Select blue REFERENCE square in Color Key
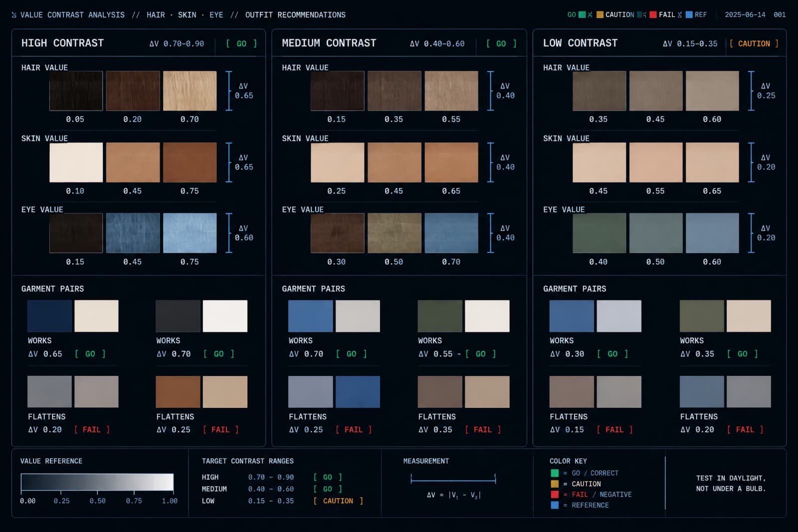The width and height of the screenshot is (798, 532). [555, 505]
